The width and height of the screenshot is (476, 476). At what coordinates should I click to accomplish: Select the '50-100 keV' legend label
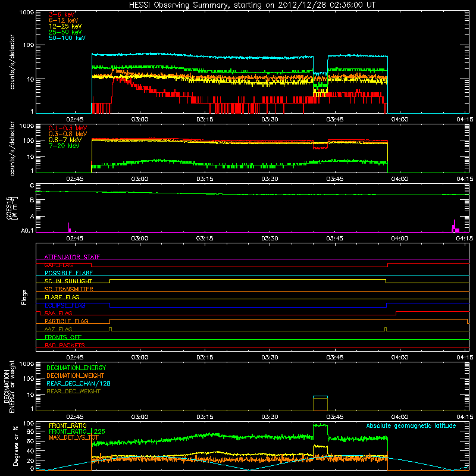pos(67,38)
